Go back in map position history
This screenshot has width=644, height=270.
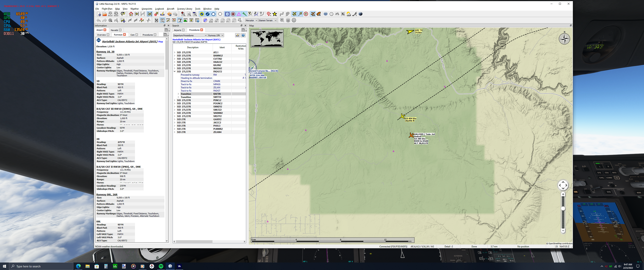169,14
